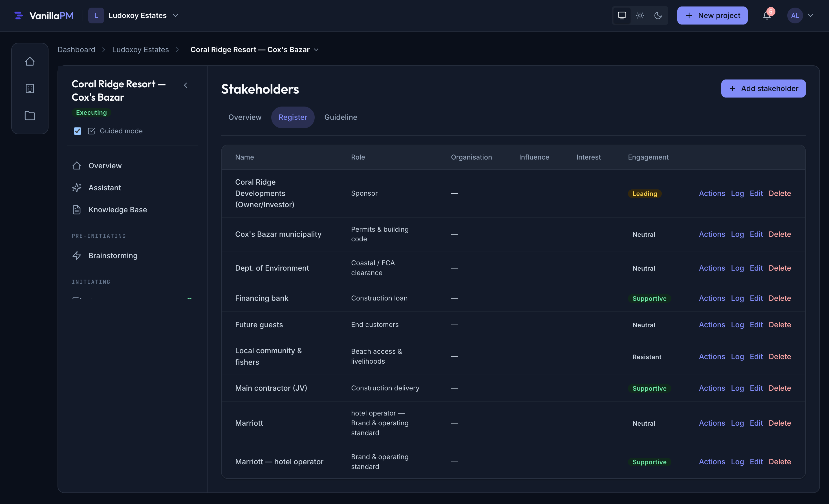Open Actions for Dept. of Environment

(712, 268)
